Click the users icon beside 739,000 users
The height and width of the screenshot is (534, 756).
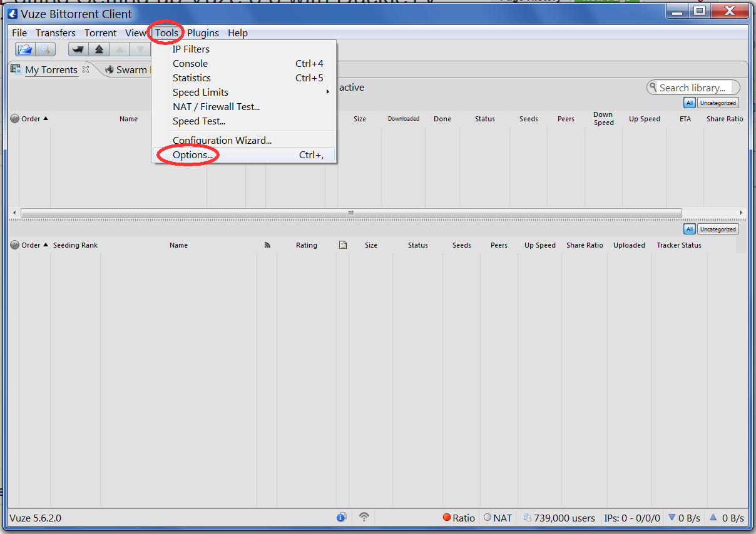[527, 518]
